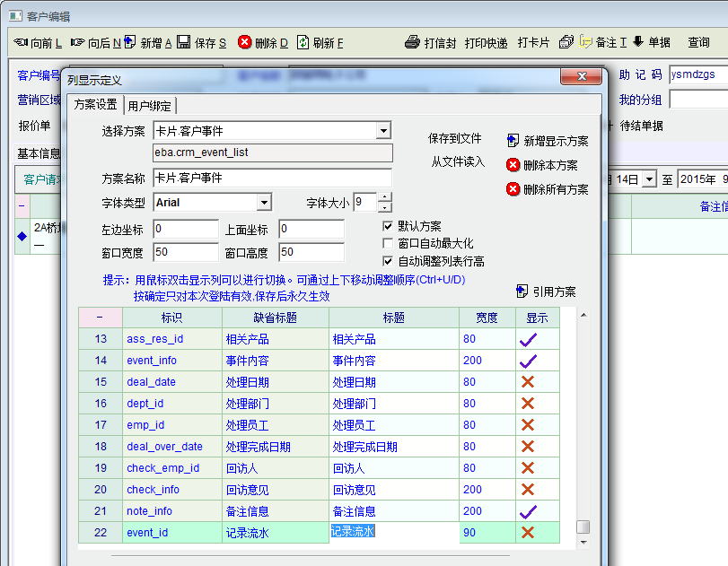Click the 打信封 printer icon

click(x=412, y=42)
